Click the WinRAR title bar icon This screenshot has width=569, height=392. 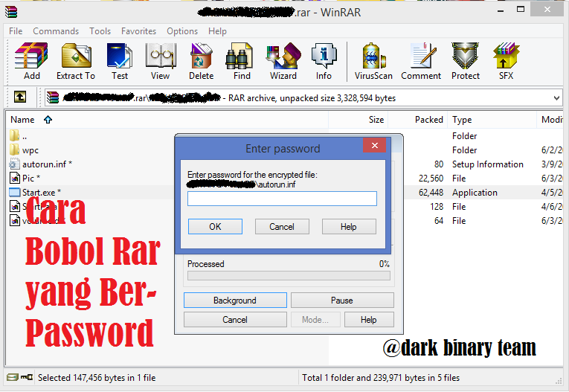point(11,12)
